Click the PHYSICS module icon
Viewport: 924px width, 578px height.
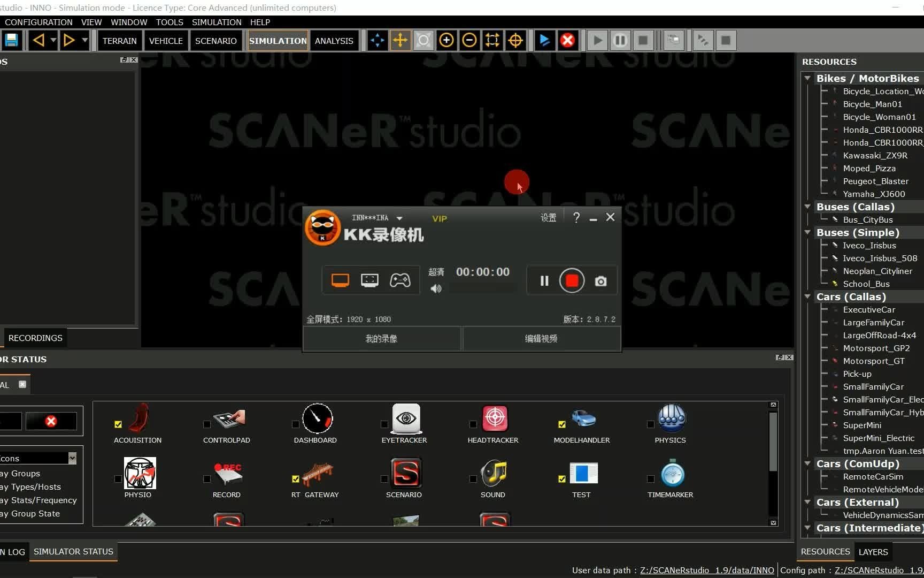click(x=672, y=419)
